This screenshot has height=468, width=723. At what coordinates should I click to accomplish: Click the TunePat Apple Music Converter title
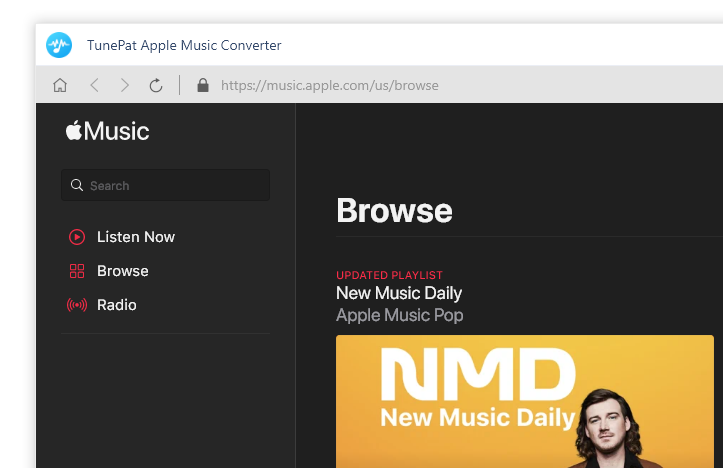(x=184, y=45)
